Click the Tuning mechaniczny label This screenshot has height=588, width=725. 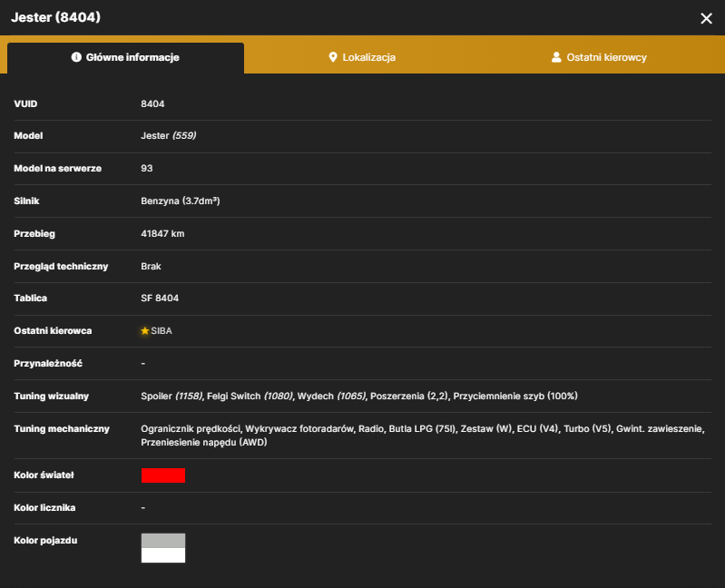tap(62, 429)
